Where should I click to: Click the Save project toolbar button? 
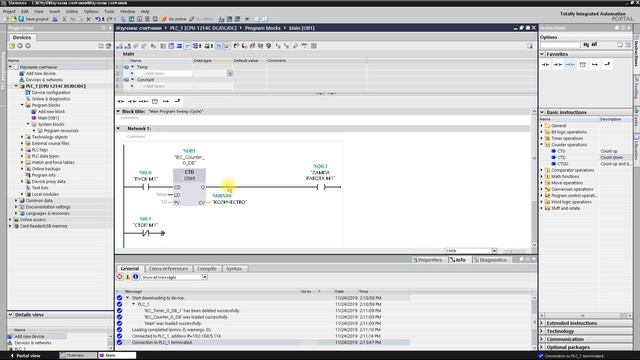coord(33,19)
